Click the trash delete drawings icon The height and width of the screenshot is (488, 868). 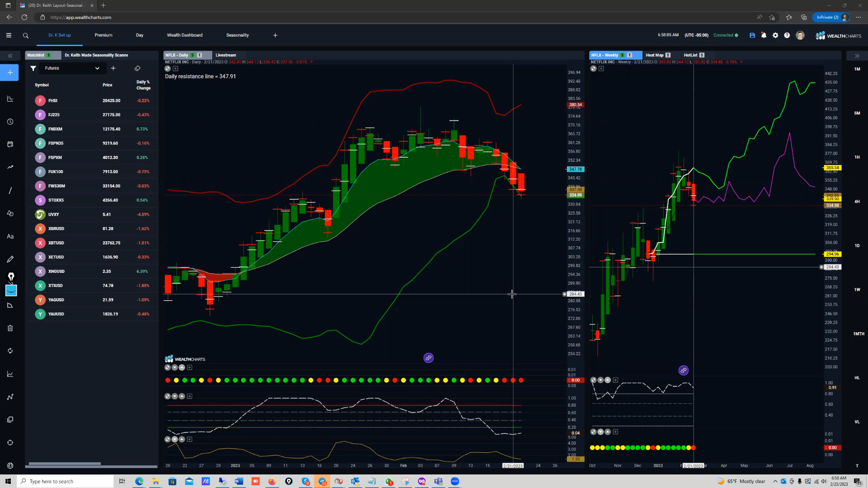point(10,328)
